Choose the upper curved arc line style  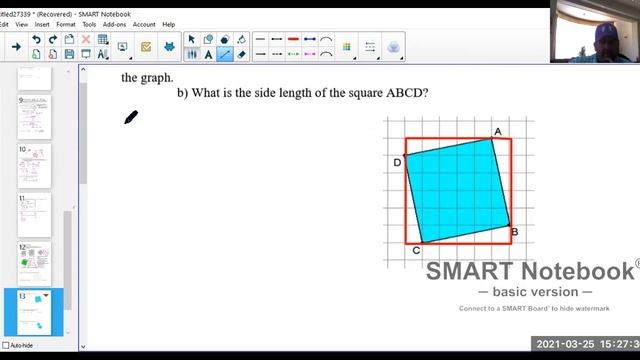pos(326,39)
